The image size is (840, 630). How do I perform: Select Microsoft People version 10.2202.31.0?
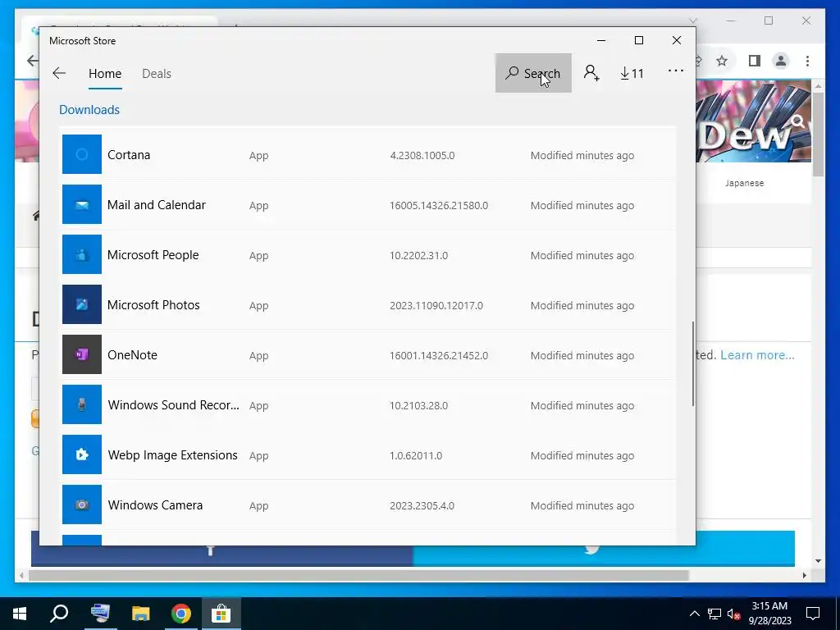[418, 256]
